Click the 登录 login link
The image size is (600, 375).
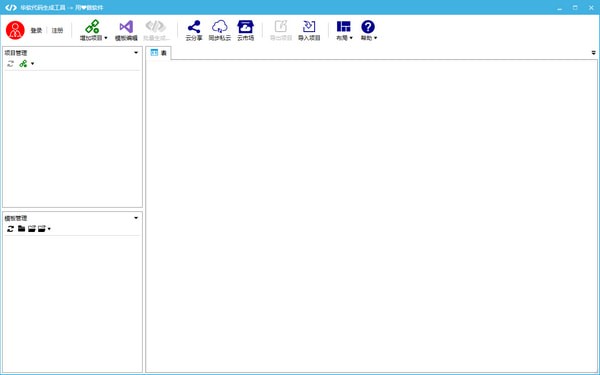36,30
